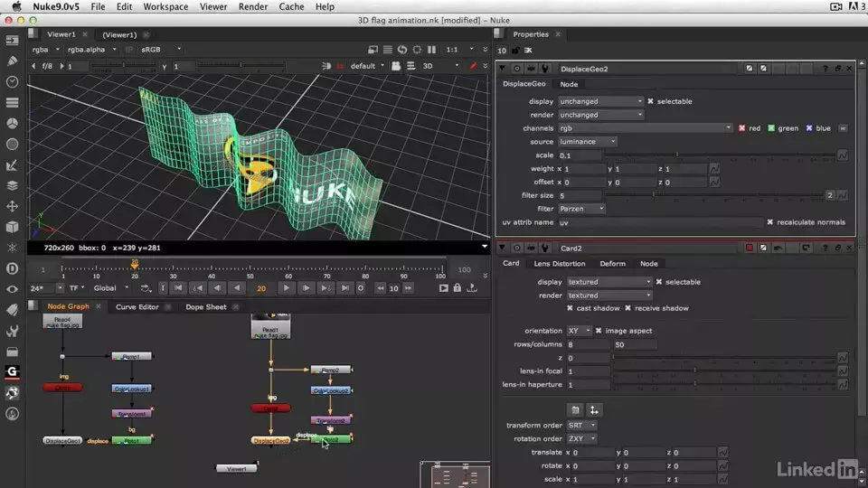Toggle the green channel checkbox
Viewport: 868px width, 488px height.
(771, 128)
